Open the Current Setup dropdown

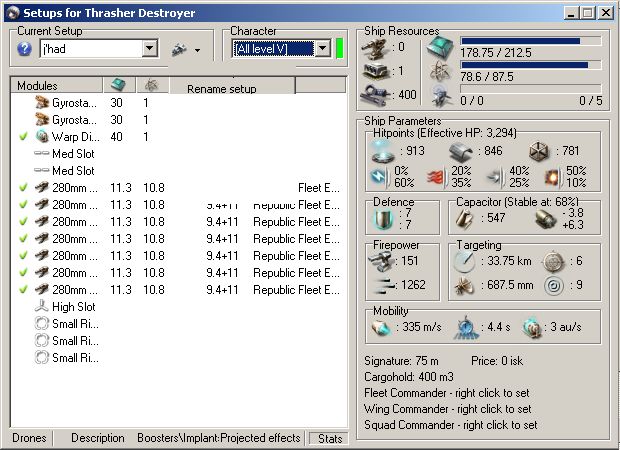150,49
